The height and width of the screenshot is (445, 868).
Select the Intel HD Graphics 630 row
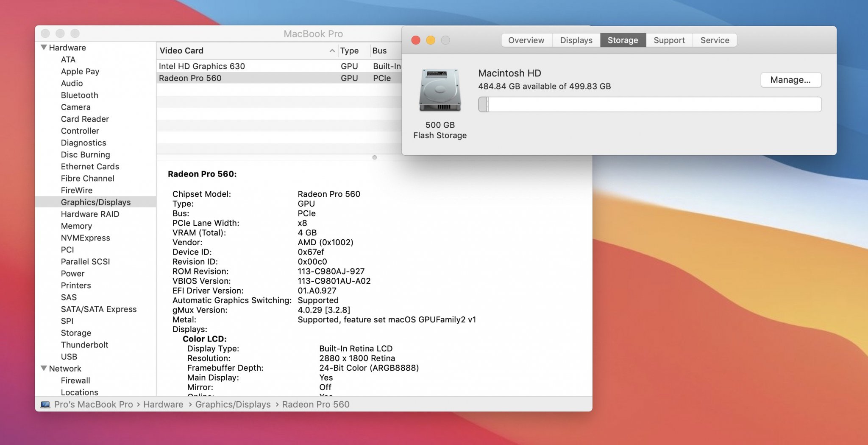click(279, 66)
